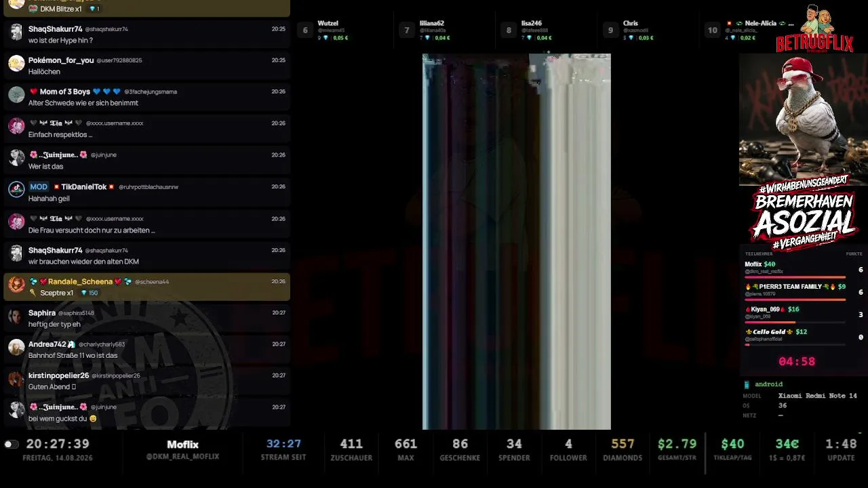Image resolution: width=868 pixels, height=488 pixels.
Task: Select the Cello Gold participant entry
Action: (x=804, y=337)
